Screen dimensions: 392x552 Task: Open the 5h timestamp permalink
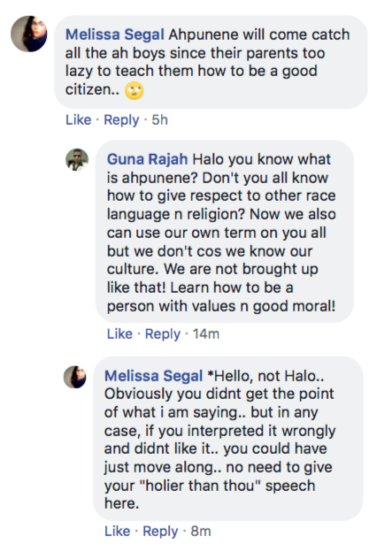coord(160,120)
